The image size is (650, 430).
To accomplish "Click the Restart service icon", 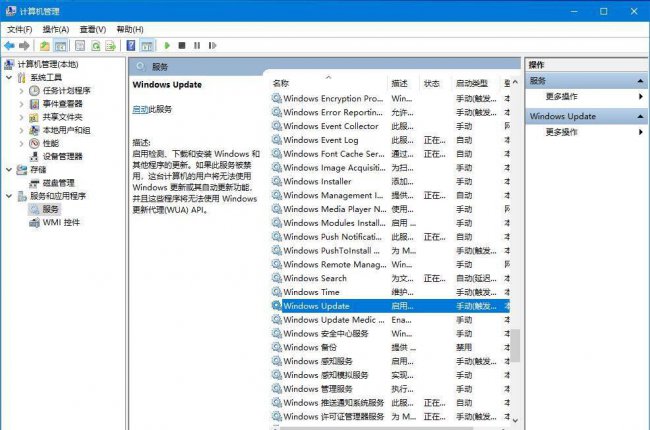I will (x=212, y=46).
